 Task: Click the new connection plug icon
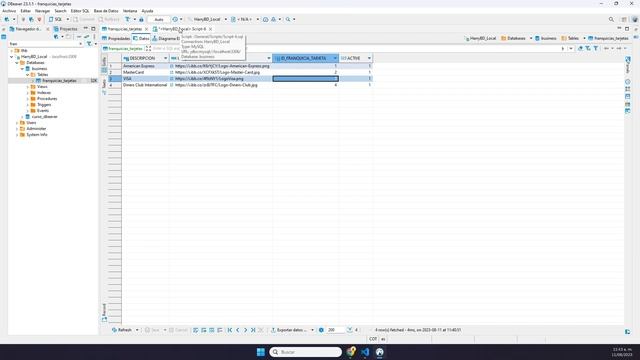point(7,19)
